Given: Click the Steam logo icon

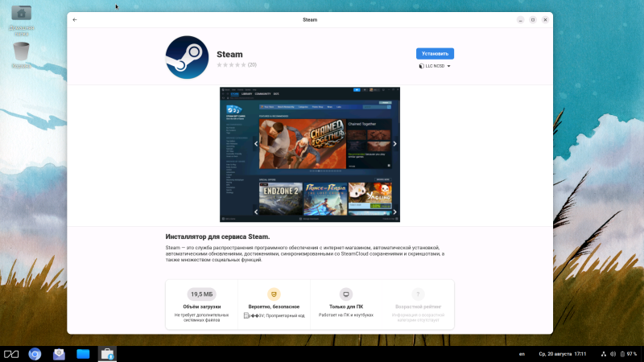Looking at the screenshot, I should click(x=187, y=58).
